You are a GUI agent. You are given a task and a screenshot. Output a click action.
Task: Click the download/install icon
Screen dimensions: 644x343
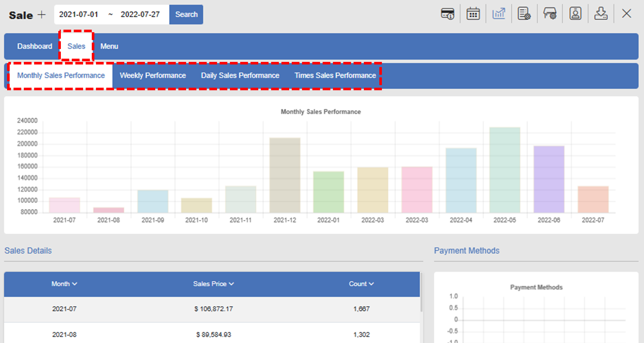pos(601,14)
